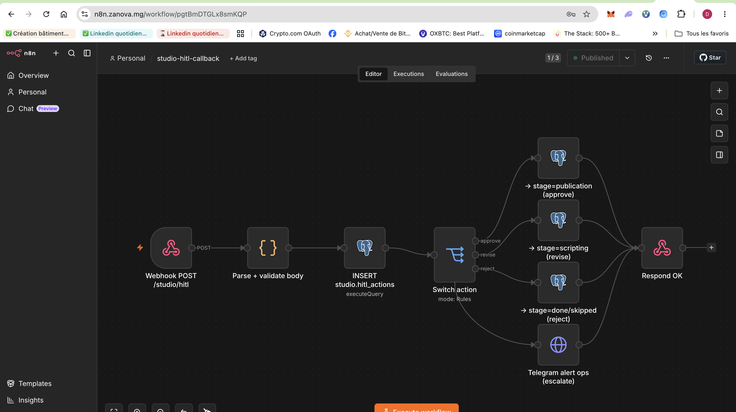
Task: Click the Execute workflow button
Action: (x=416, y=408)
